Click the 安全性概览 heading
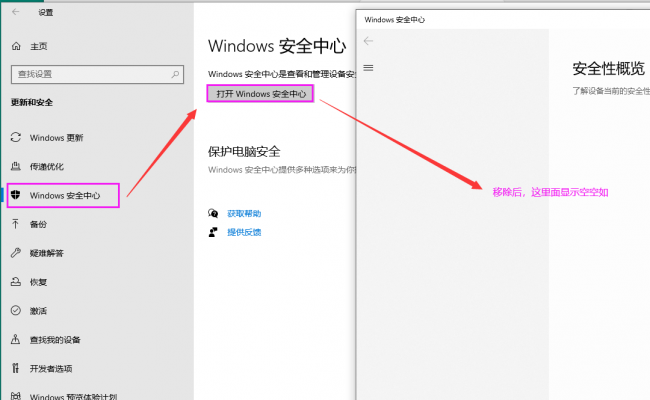The width and height of the screenshot is (650, 400). pyautogui.click(x=609, y=68)
